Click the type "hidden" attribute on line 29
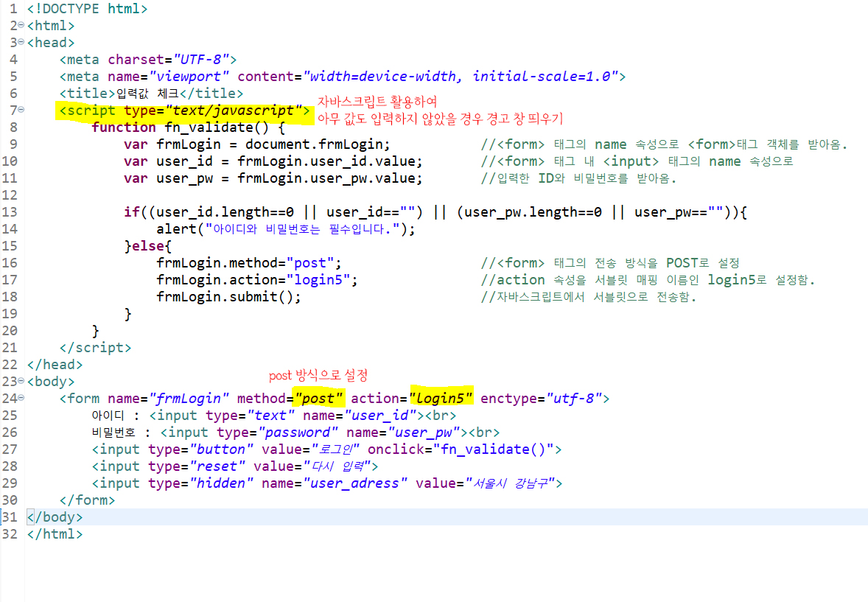Screen dimensions: 868x602 200,483
